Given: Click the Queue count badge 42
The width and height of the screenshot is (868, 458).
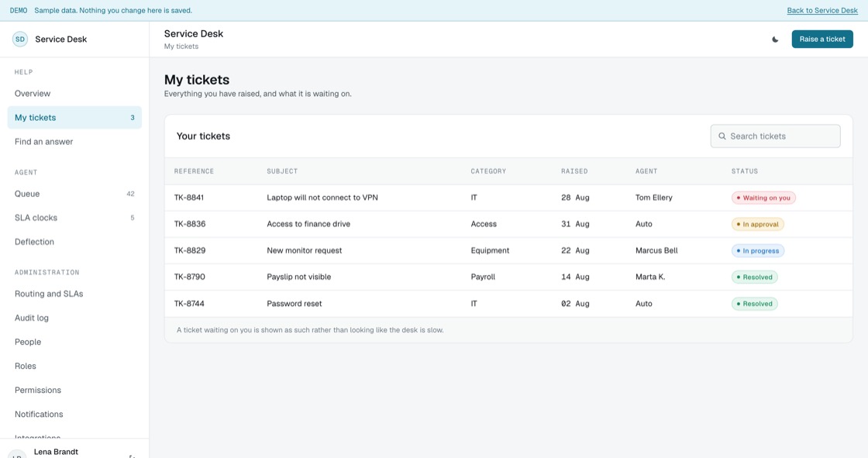Looking at the screenshot, I should coord(131,194).
